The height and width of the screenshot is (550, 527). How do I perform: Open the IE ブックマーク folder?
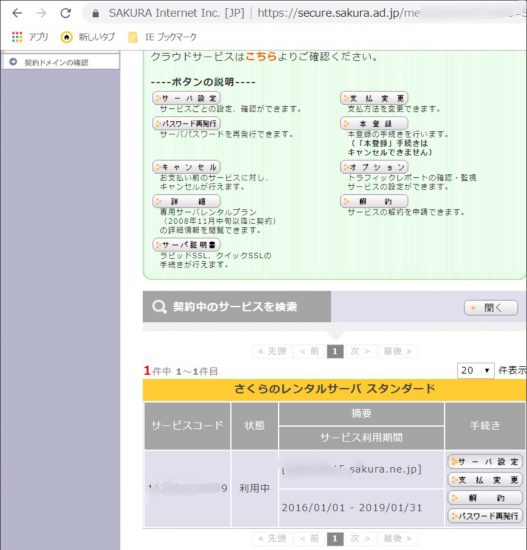click(162, 37)
